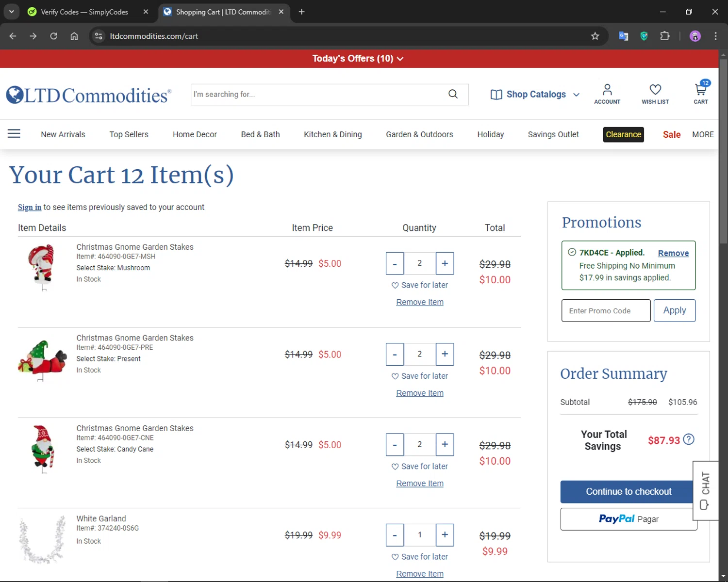Switch to the Verify Codes — SimplyCodes tab

pyautogui.click(x=83, y=12)
